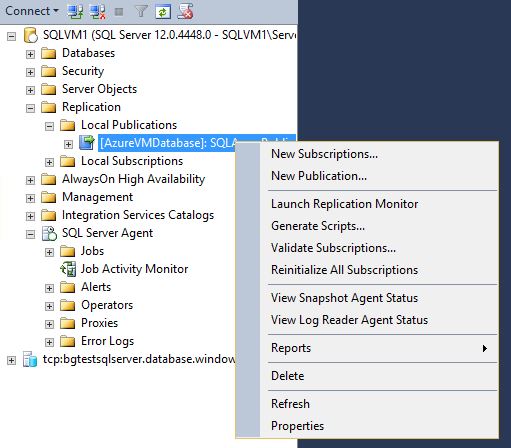Click the Server Objects folder icon

point(49,89)
